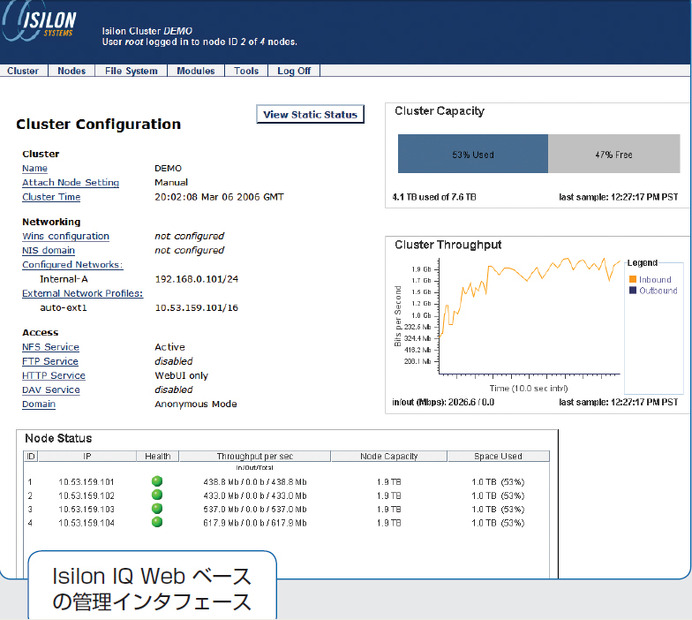Sort Node Status by IP column
Image resolution: width=692 pixels, height=620 pixels.
pos(87,456)
